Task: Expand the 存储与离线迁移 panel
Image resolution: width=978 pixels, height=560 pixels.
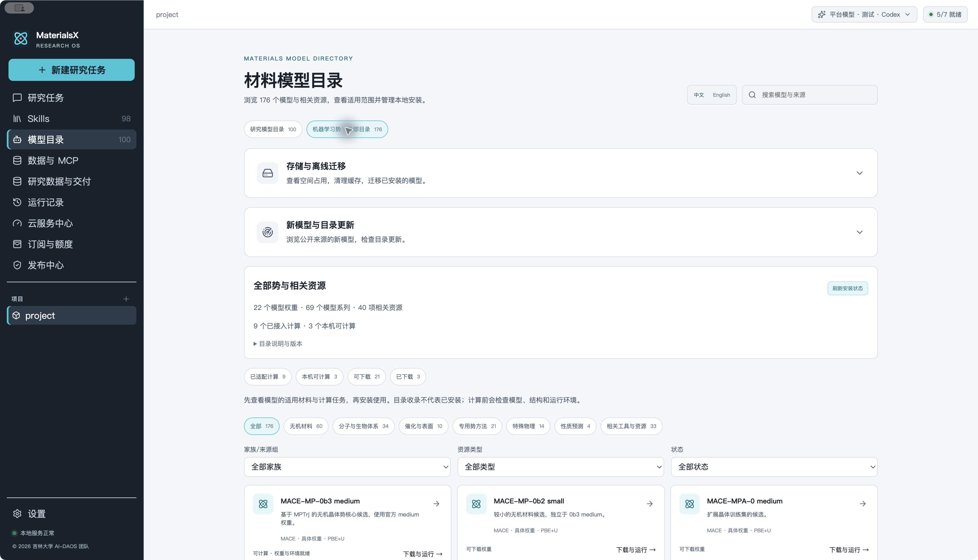Action: tap(561, 173)
